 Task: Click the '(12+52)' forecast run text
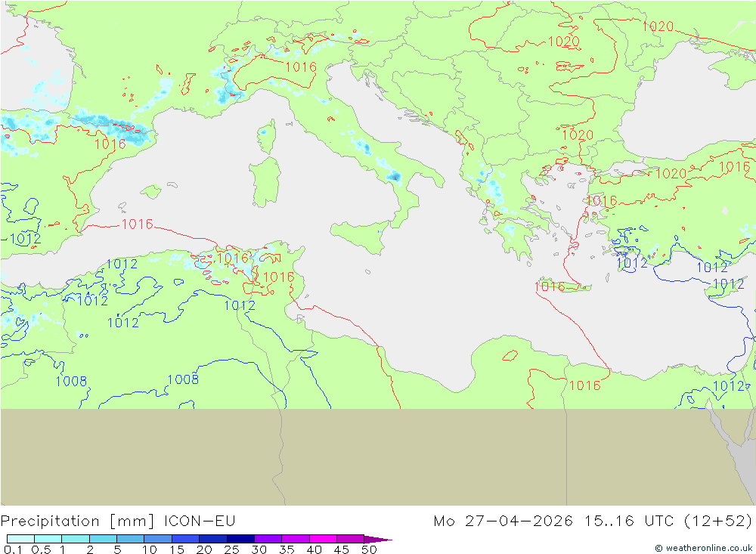tap(718, 522)
